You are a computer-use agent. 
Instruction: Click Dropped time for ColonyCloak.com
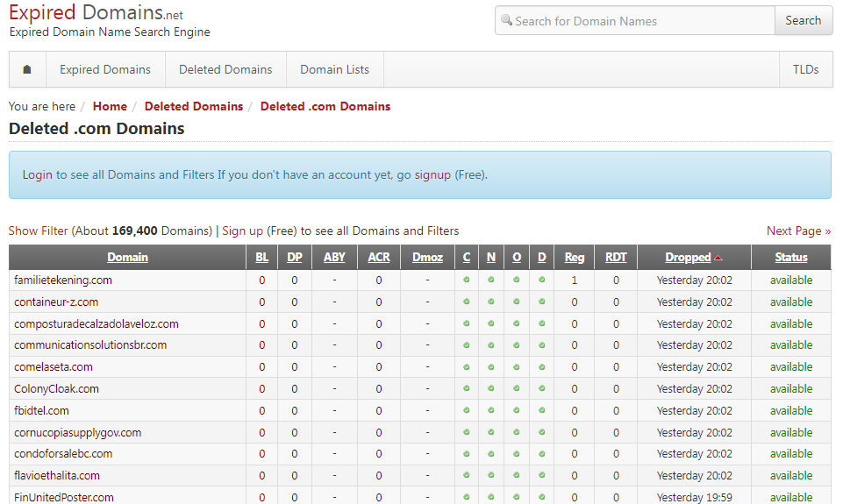694,388
